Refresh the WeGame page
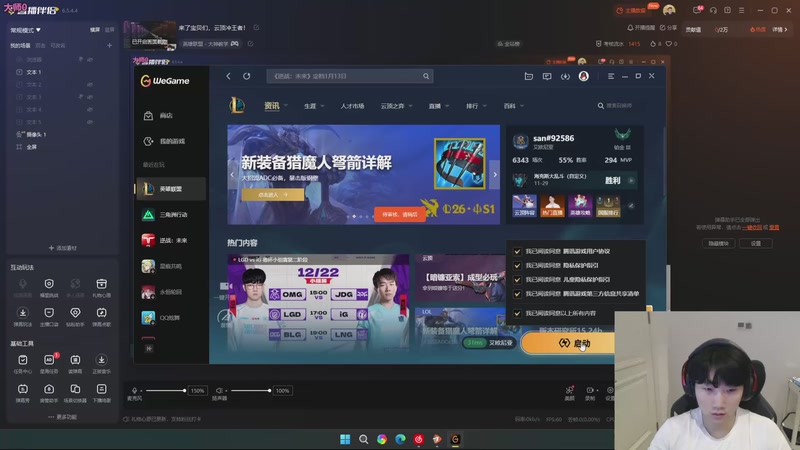 pos(246,76)
